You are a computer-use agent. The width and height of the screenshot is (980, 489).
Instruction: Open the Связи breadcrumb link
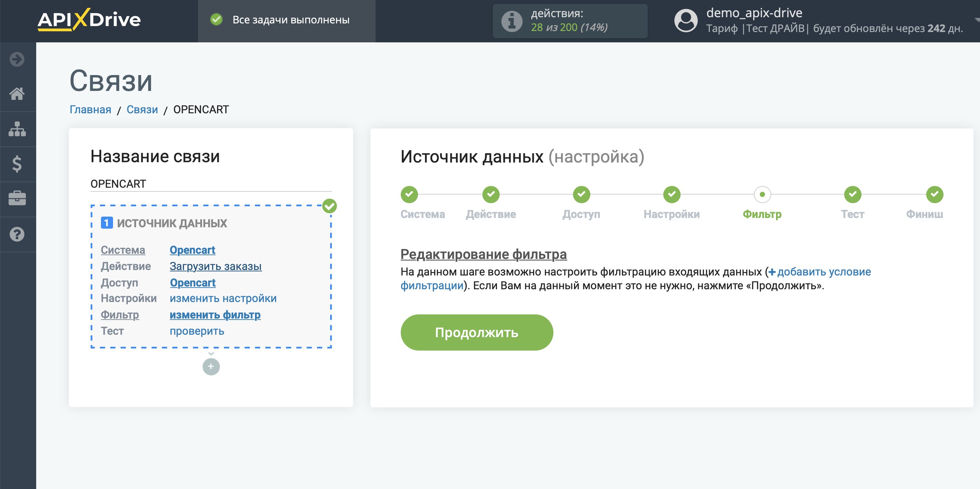pyautogui.click(x=142, y=110)
